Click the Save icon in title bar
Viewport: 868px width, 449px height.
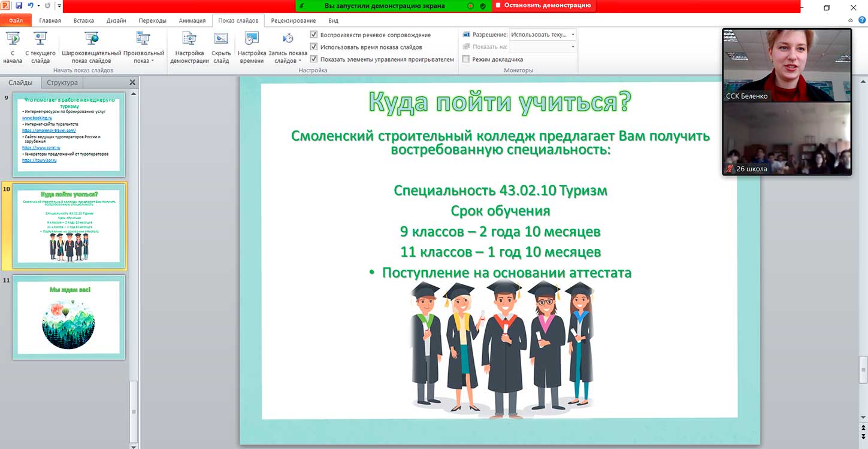pos(19,6)
